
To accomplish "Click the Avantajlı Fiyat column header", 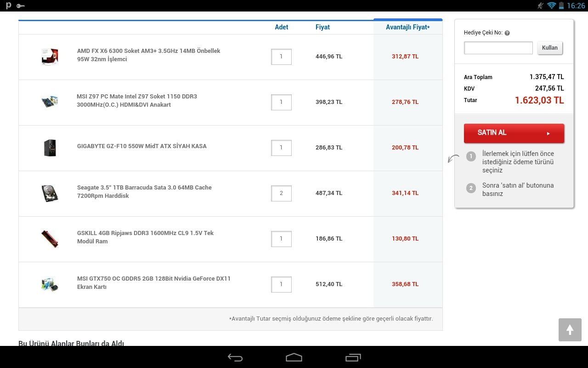I will (408, 27).
